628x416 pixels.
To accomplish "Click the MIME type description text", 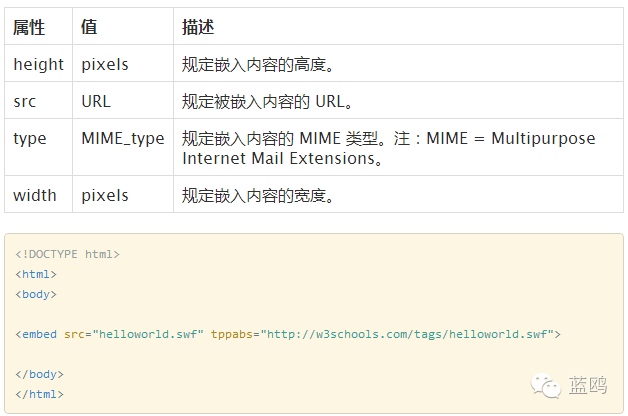I will pos(388,148).
